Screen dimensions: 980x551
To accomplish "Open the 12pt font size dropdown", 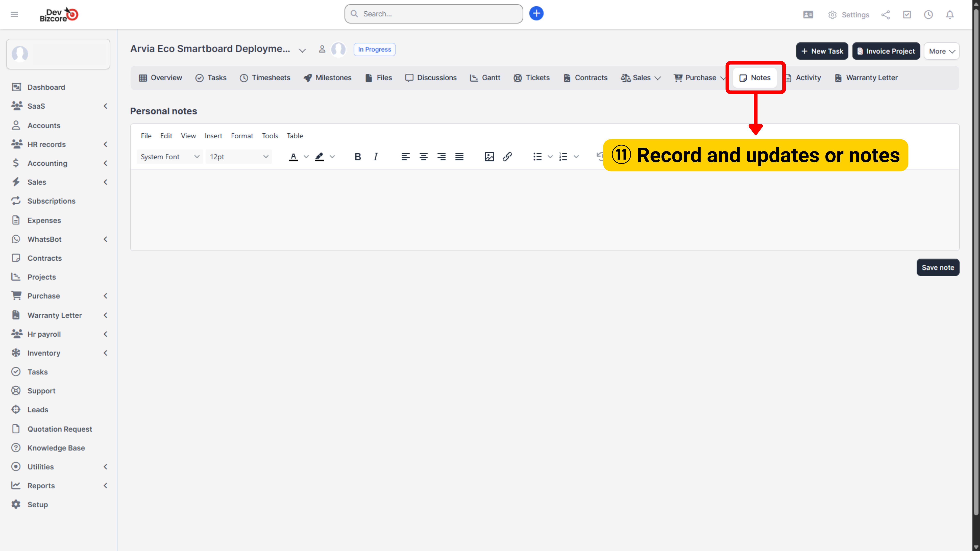I will [x=238, y=157].
